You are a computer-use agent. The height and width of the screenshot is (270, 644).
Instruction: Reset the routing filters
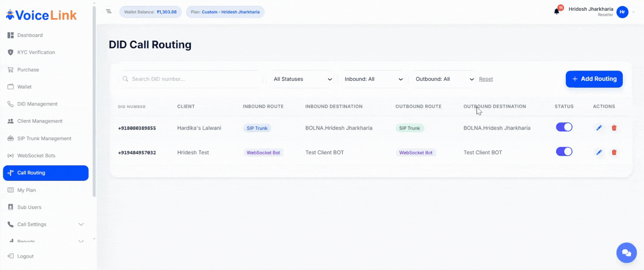click(486, 79)
